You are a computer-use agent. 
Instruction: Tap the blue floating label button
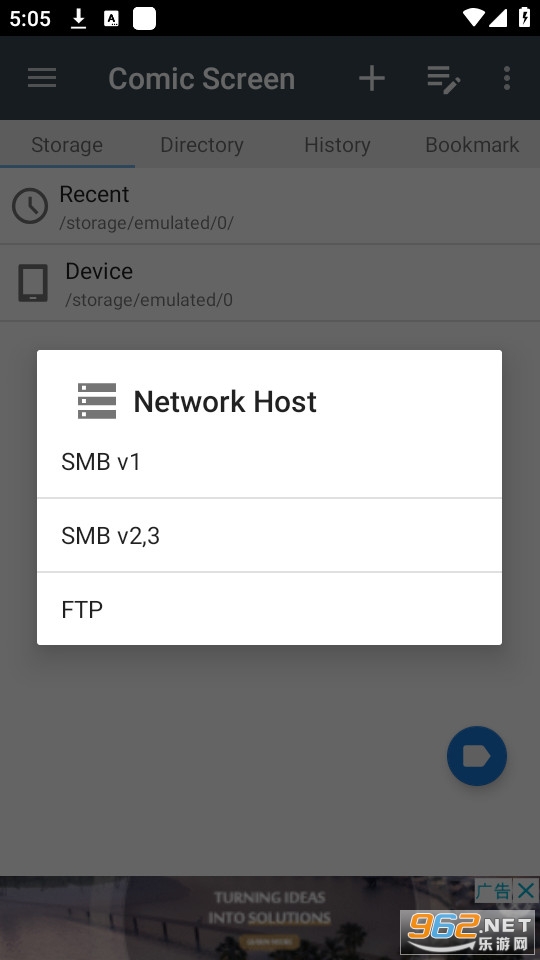click(477, 756)
